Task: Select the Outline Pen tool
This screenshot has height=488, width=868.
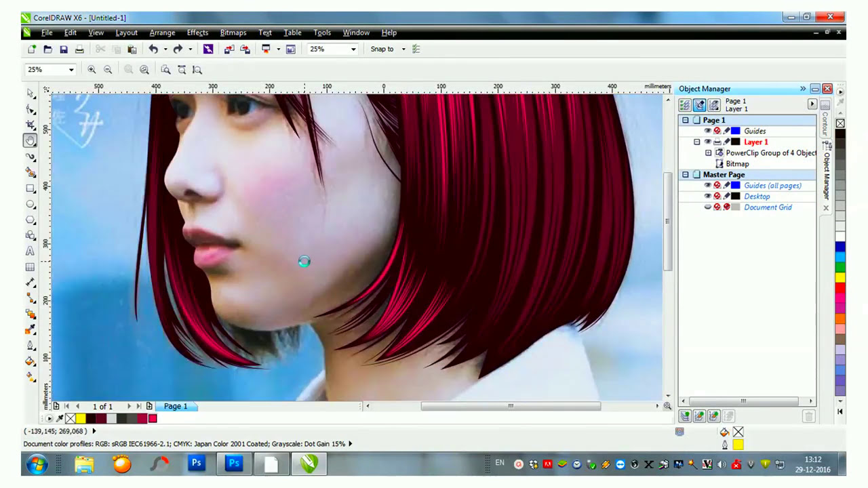Action: coord(31,345)
